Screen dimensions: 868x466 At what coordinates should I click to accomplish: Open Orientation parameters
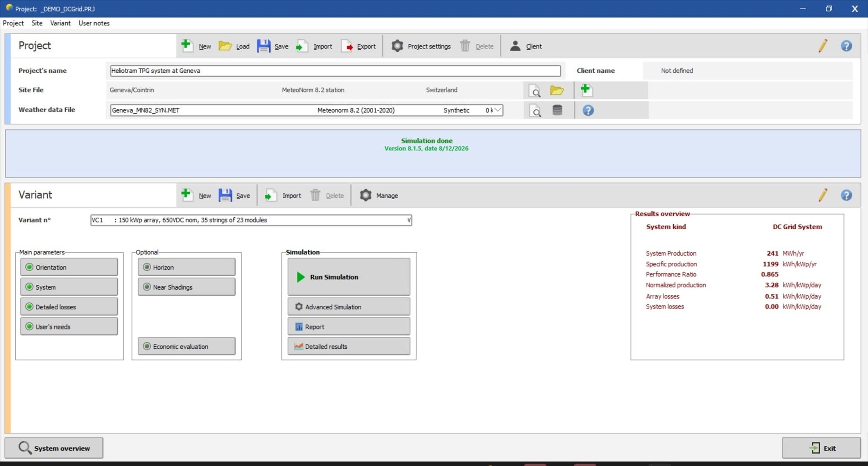pos(69,267)
